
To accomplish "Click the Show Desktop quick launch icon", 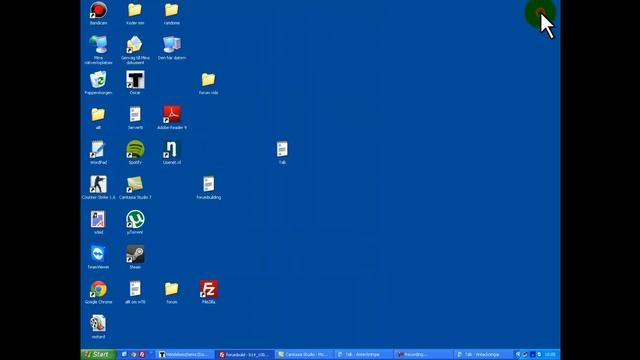I will point(124,355).
